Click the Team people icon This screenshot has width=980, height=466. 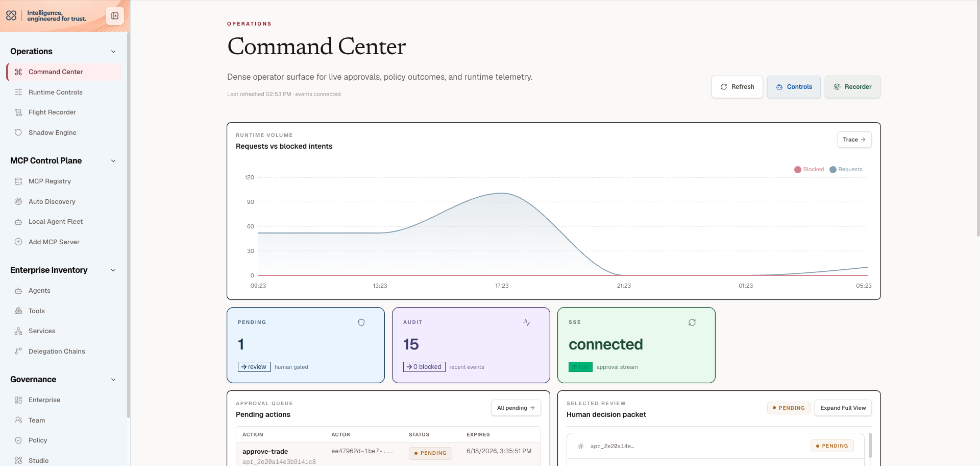tap(18, 421)
